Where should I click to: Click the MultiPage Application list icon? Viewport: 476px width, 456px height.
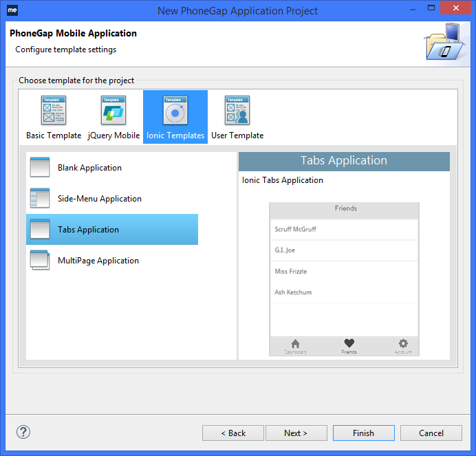coord(40,261)
